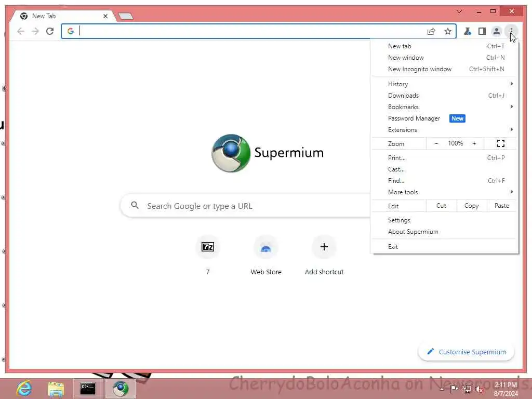Click Customise Supermium button

466,352
